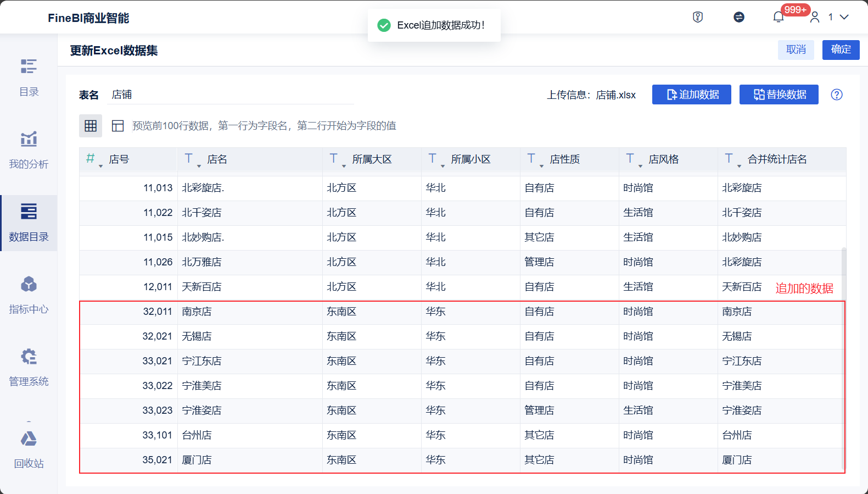This screenshot has height=494, width=868.
Task: Edit the 表名 input field
Action: click(x=231, y=95)
